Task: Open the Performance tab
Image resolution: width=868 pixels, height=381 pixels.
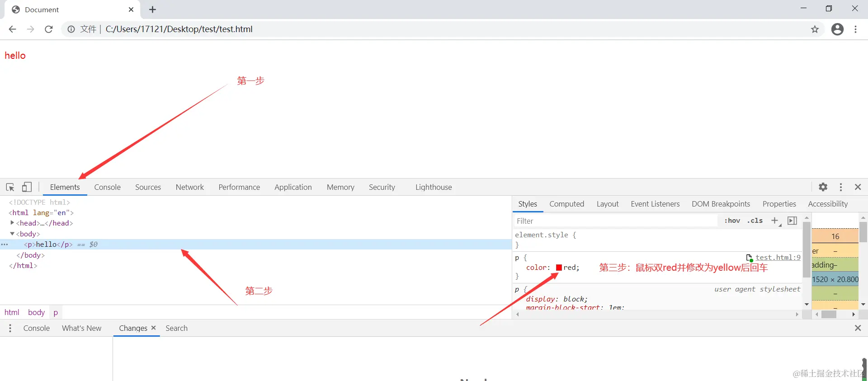Action: point(239,187)
